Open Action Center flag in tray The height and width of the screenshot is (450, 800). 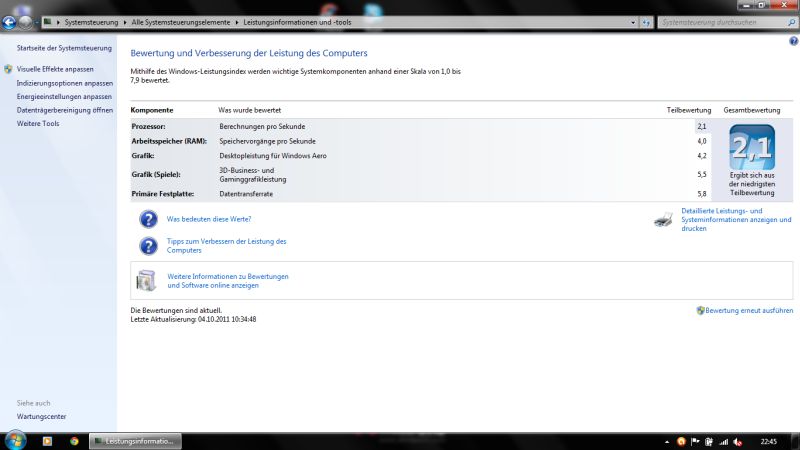[x=695, y=442]
